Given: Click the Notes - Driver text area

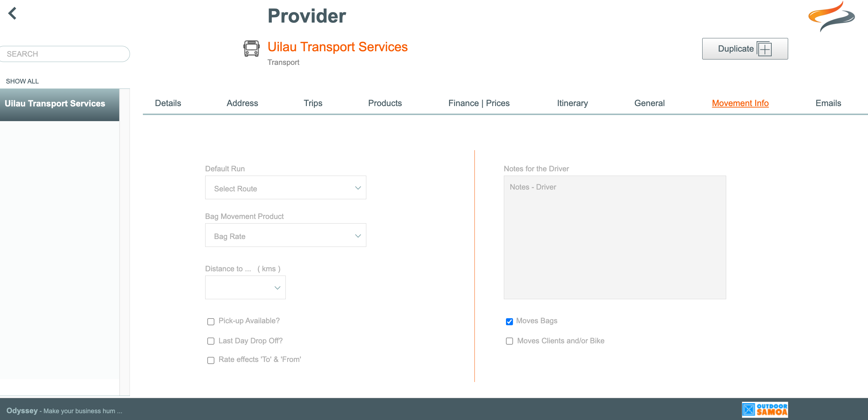Looking at the screenshot, I should [615, 237].
